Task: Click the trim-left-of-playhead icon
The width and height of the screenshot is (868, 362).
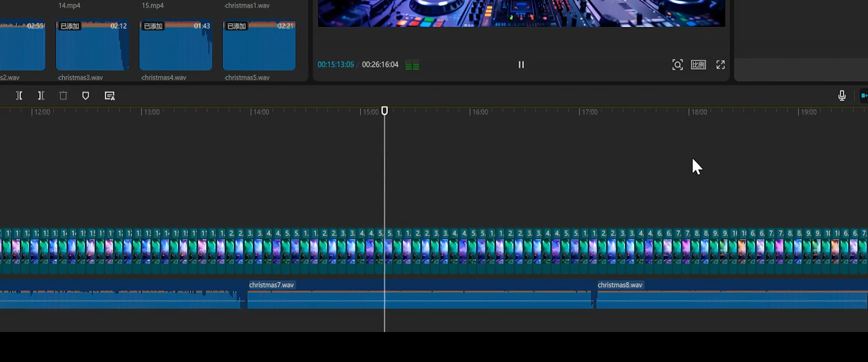Action: click(19, 95)
